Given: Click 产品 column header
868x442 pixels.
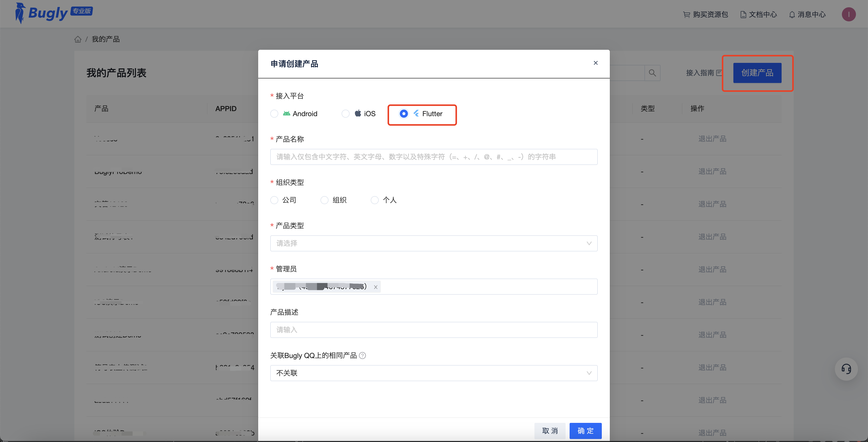Looking at the screenshot, I should [x=101, y=109].
